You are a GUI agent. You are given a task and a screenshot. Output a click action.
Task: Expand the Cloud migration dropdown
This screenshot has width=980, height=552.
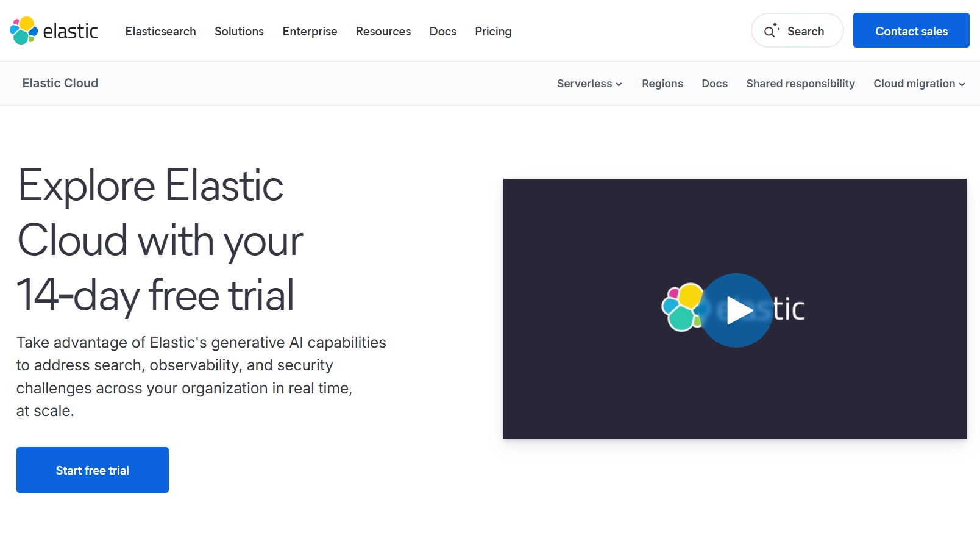[x=914, y=84]
